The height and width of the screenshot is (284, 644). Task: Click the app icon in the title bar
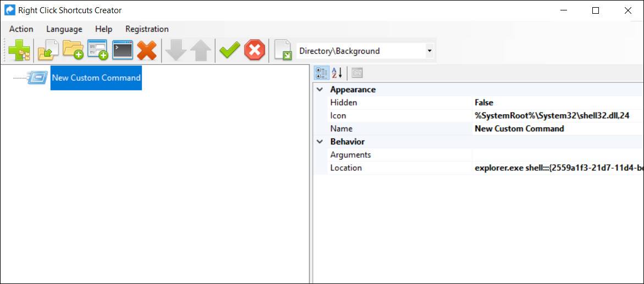pos(9,10)
